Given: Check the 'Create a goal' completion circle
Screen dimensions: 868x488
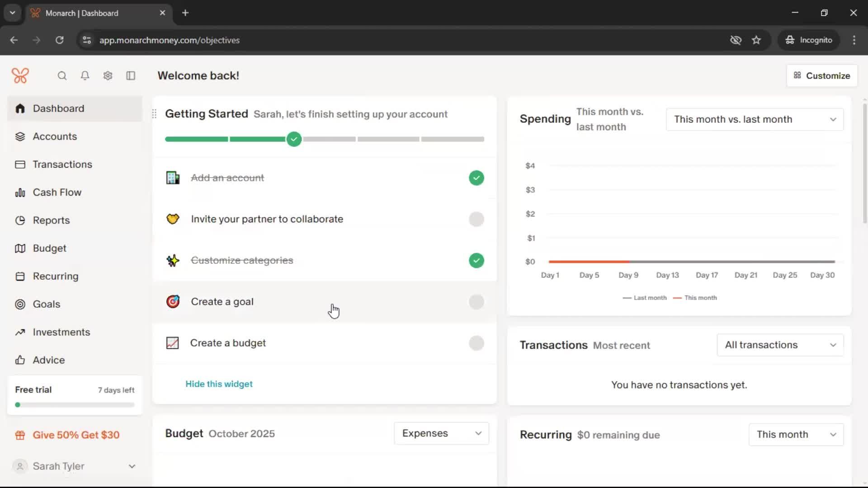Looking at the screenshot, I should click(476, 302).
